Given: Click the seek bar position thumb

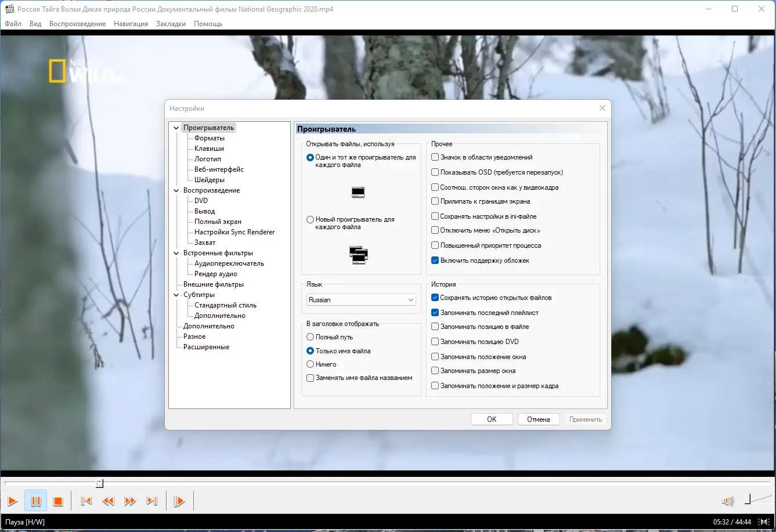Looking at the screenshot, I should [x=100, y=483].
